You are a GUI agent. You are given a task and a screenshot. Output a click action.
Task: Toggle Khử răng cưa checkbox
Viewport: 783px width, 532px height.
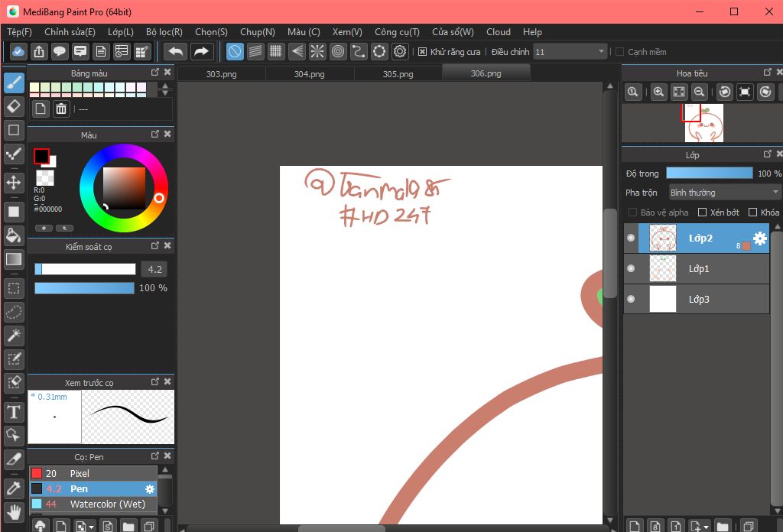[422, 52]
